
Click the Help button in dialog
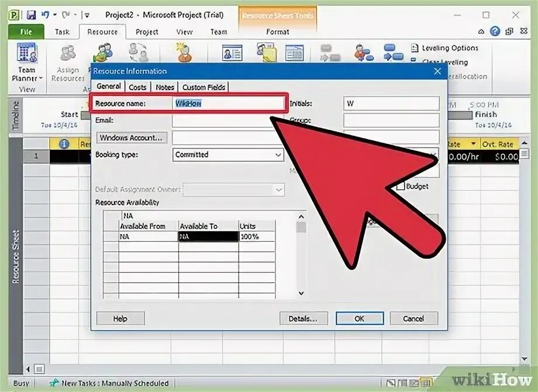tap(120, 318)
